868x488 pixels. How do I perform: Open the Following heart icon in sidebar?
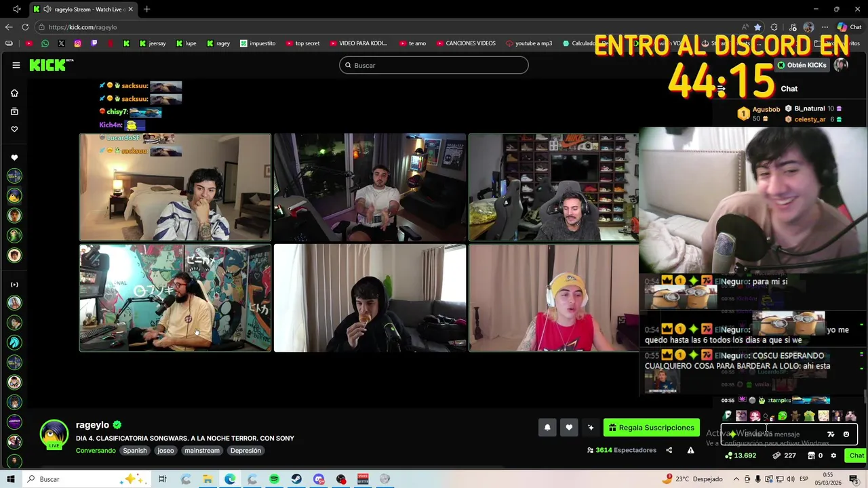14,129
